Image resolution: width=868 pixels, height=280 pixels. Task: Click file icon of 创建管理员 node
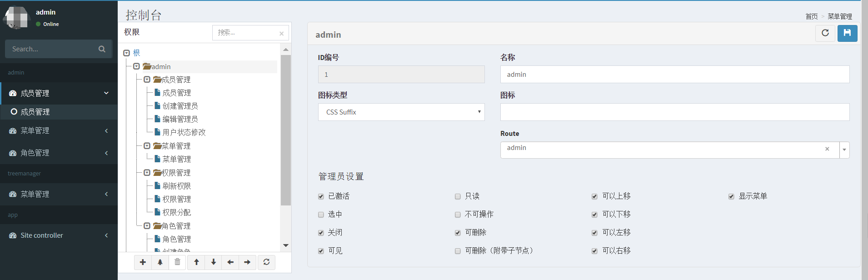pos(157,105)
